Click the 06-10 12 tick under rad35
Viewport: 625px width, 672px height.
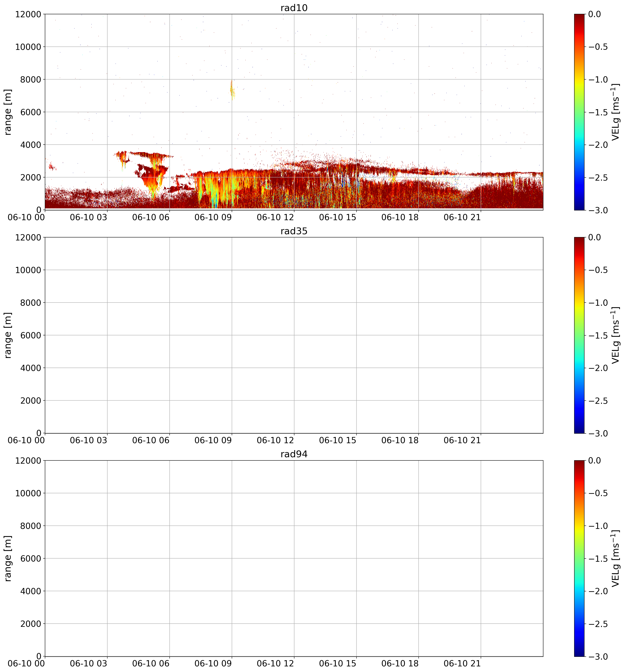click(275, 440)
